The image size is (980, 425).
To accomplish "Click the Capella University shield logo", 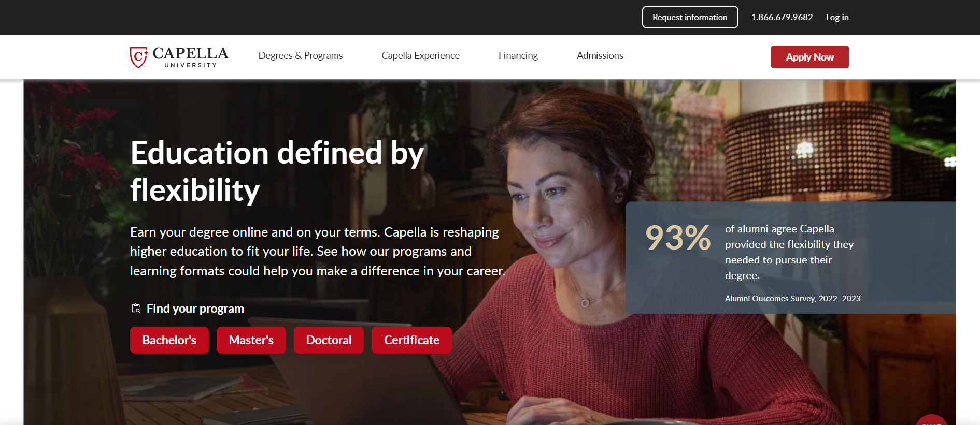I will (x=138, y=57).
